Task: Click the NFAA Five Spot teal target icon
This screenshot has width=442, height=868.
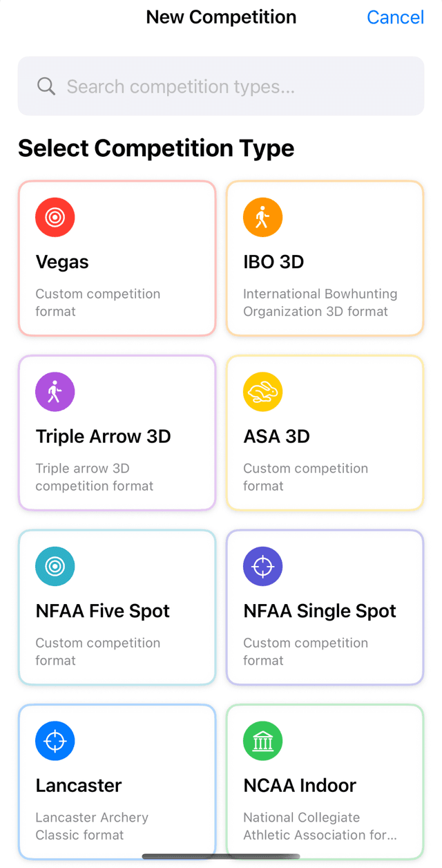Action: [55, 566]
